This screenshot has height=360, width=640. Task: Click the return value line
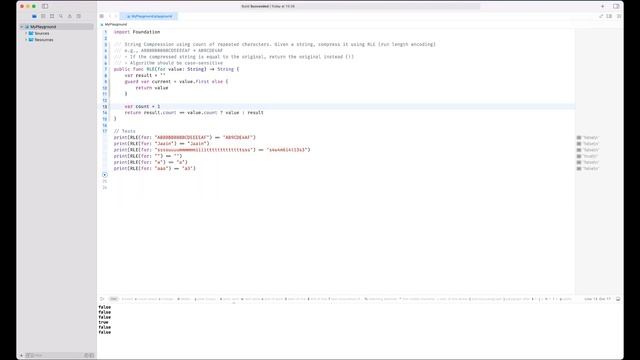[151, 88]
